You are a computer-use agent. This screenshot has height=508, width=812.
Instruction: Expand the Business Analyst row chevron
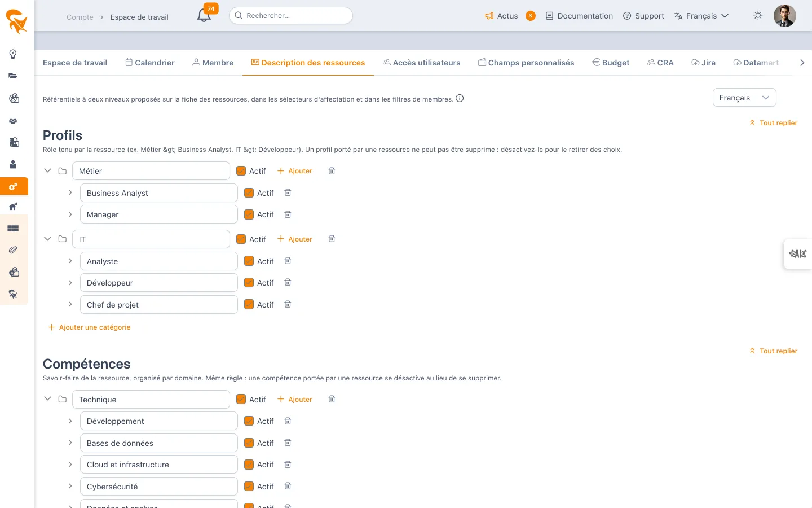[x=70, y=192]
